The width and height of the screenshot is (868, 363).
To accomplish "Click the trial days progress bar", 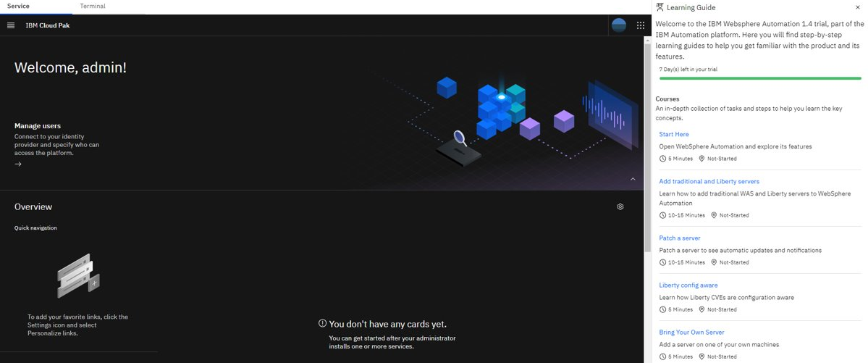I will (x=759, y=78).
